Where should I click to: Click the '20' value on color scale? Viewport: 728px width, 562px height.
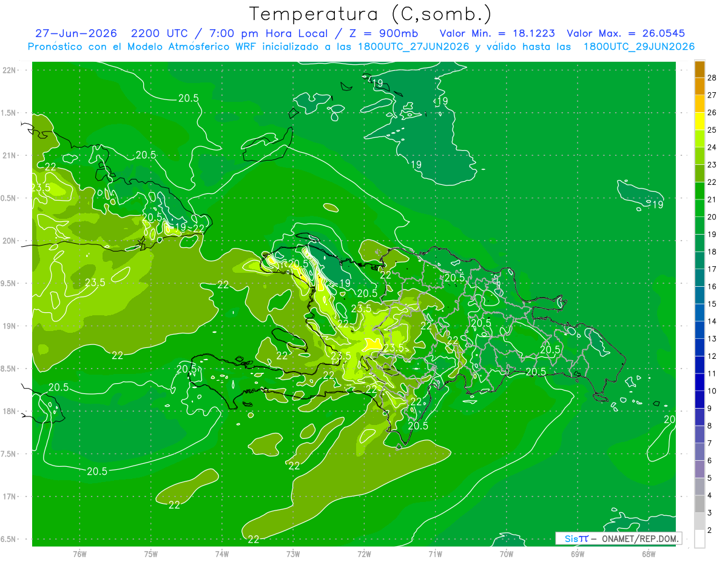coord(712,217)
